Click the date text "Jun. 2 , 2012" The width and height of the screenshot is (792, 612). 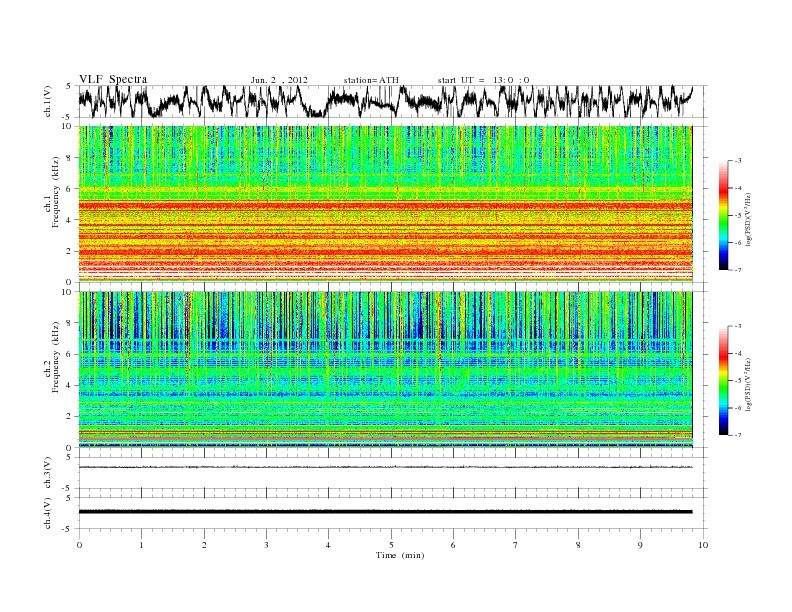tap(279, 80)
